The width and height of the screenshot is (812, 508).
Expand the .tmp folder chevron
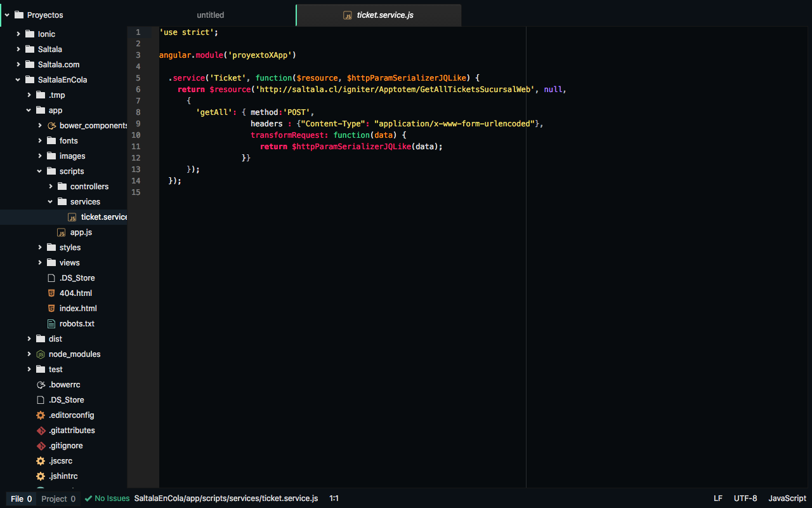pyautogui.click(x=29, y=95)
